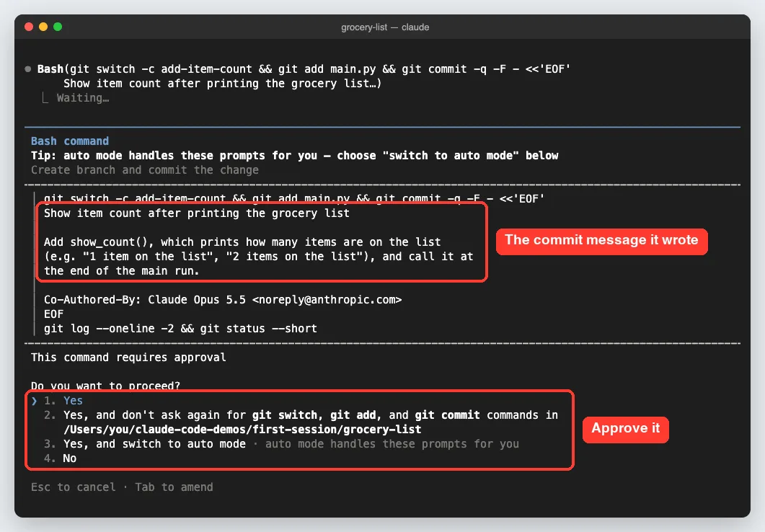The width and height of the screenshot is (765, 532).
Task: Click the "git log --oneline -2" command line
Action: [x=180, y=328]
